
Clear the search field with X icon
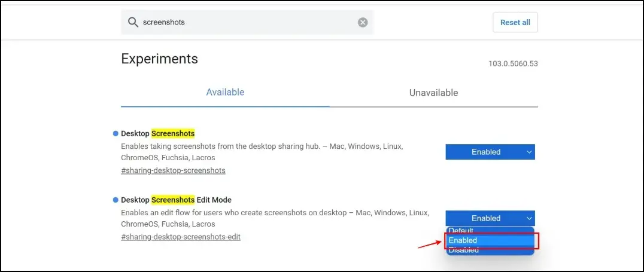[x=363, y=23]
